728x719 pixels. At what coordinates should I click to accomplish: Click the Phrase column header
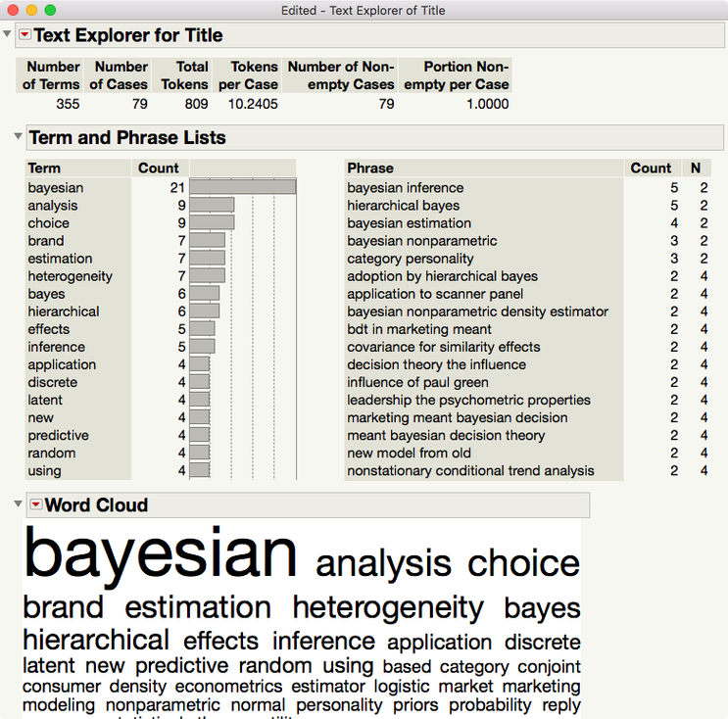pos(369,168)
